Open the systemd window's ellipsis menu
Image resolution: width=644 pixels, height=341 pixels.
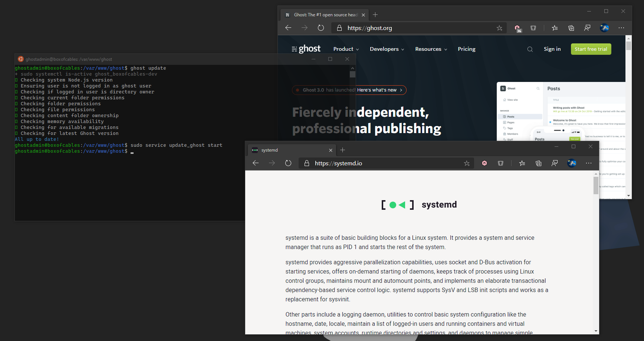589,163
